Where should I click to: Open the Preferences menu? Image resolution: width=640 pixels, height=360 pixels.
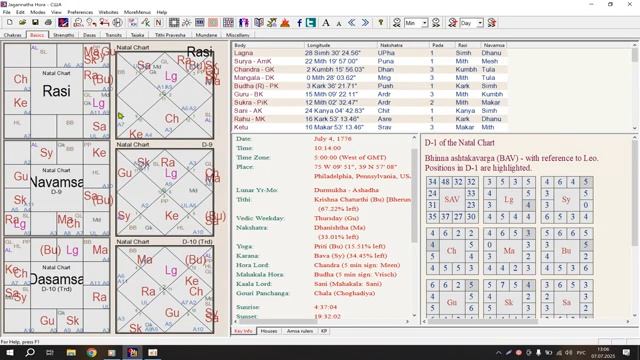click(80, 12)
